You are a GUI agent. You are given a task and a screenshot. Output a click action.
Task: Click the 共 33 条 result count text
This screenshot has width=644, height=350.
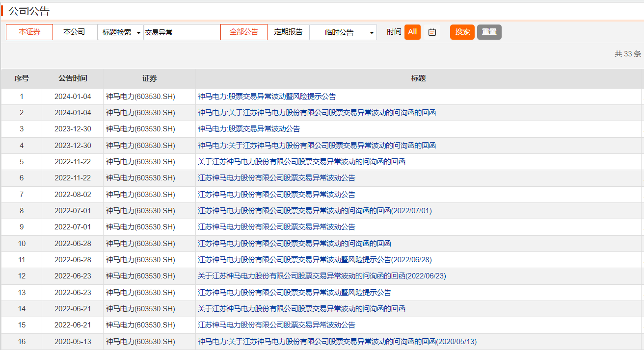[628, 54]
